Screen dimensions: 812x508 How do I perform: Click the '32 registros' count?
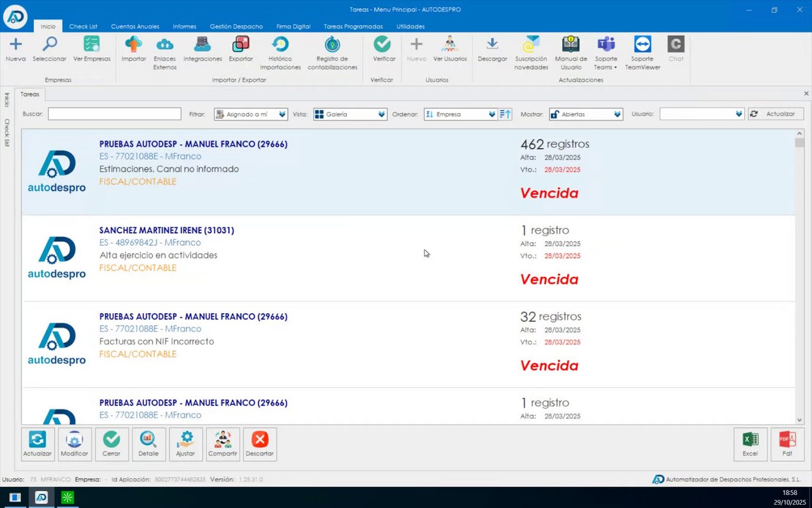[551, 316]
